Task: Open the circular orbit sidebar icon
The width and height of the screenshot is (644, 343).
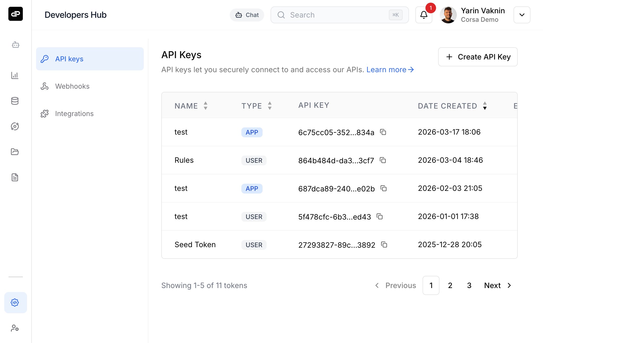Action: (x=15, y=126)
